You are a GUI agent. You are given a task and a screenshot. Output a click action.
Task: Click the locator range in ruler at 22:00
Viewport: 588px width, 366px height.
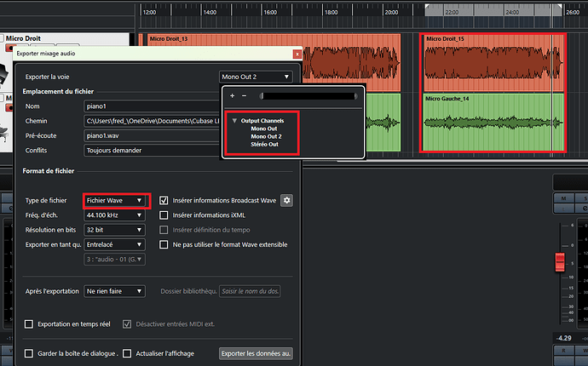coord(452,13)
